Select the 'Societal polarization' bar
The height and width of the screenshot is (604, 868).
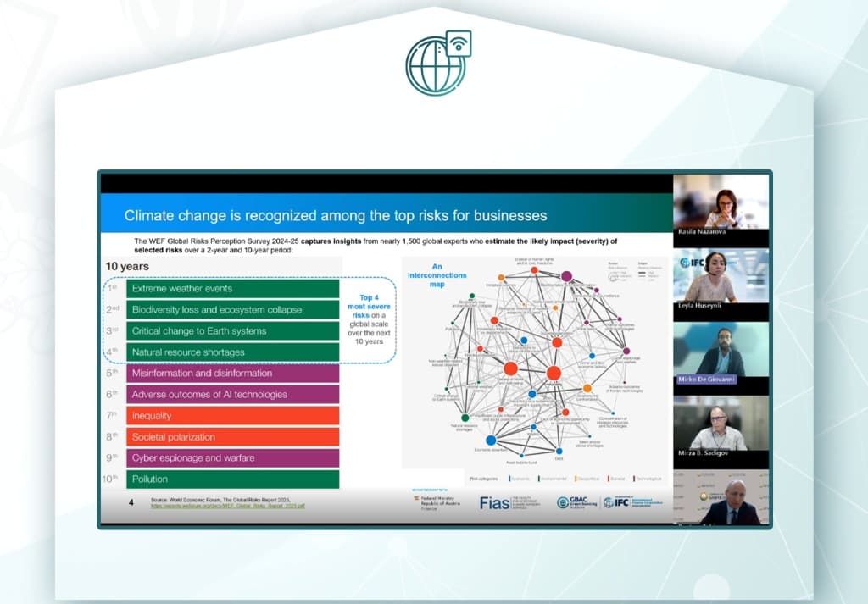pyautogui.click(x=232, y=437)
